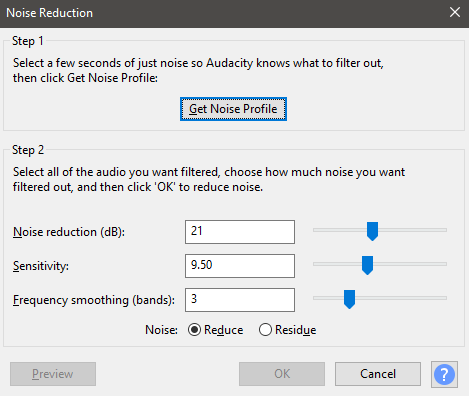Click the 'Noise reduction (dB):' label

(x=69, y=232)
